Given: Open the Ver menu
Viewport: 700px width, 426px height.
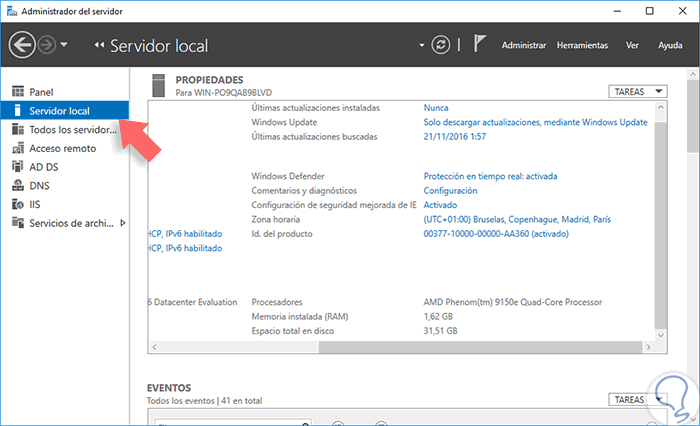Looking at the screenshot, I should 632,45.
